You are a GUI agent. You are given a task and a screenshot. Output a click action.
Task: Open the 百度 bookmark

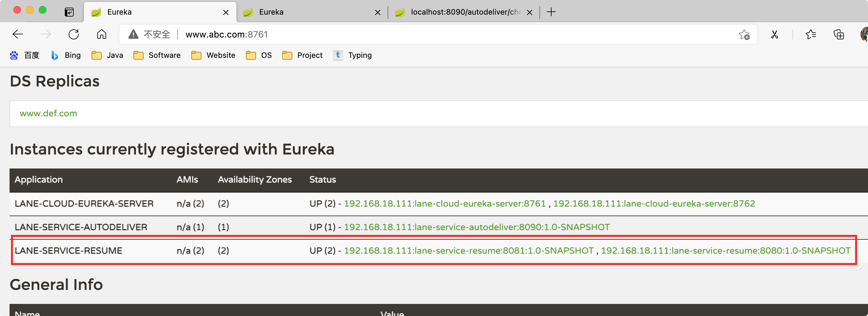tap(24, 55)
